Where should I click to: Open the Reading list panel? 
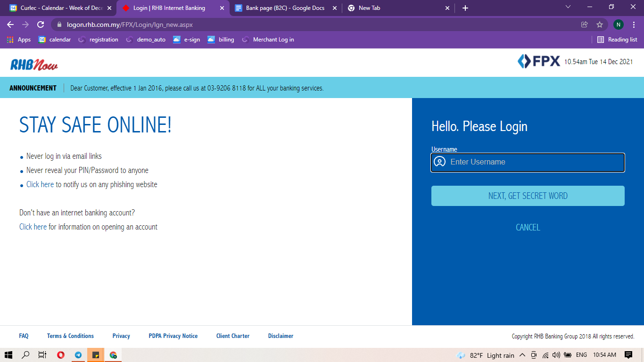click(x=617, y=40)
